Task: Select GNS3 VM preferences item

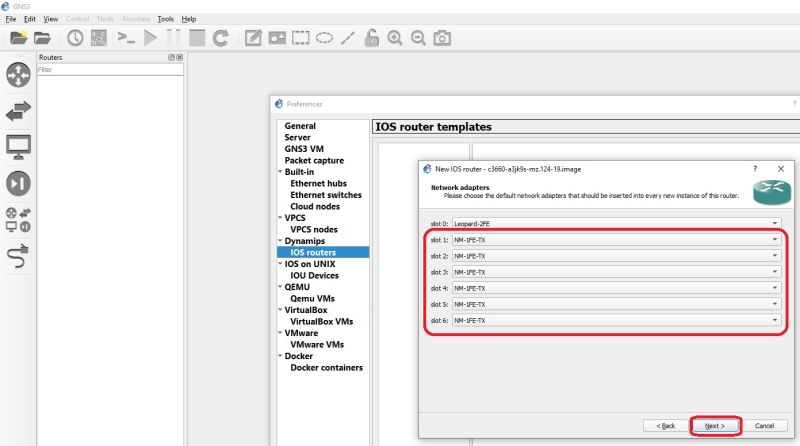Action: (304, 149)
